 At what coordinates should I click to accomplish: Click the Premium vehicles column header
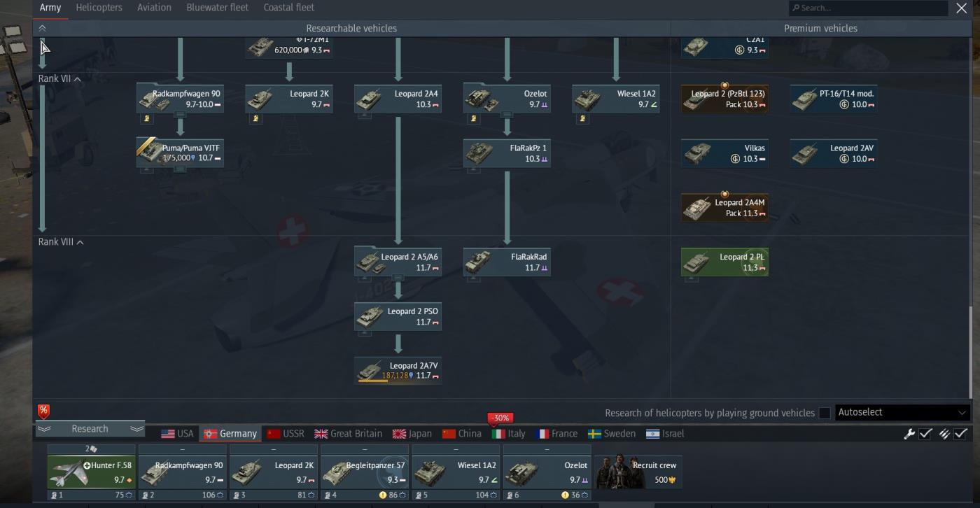820,28
